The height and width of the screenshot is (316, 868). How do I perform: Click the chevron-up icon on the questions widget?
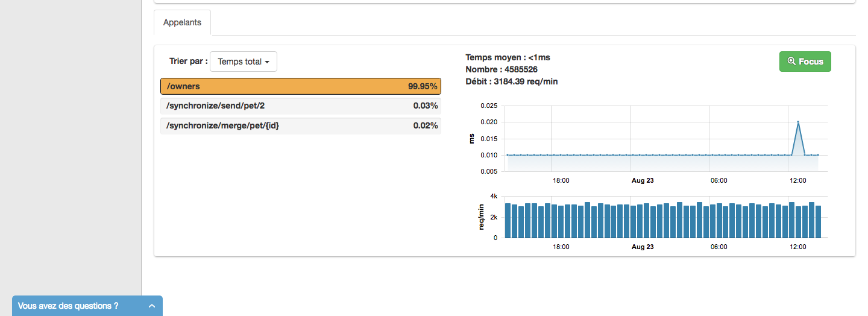[x=152, y=306]
